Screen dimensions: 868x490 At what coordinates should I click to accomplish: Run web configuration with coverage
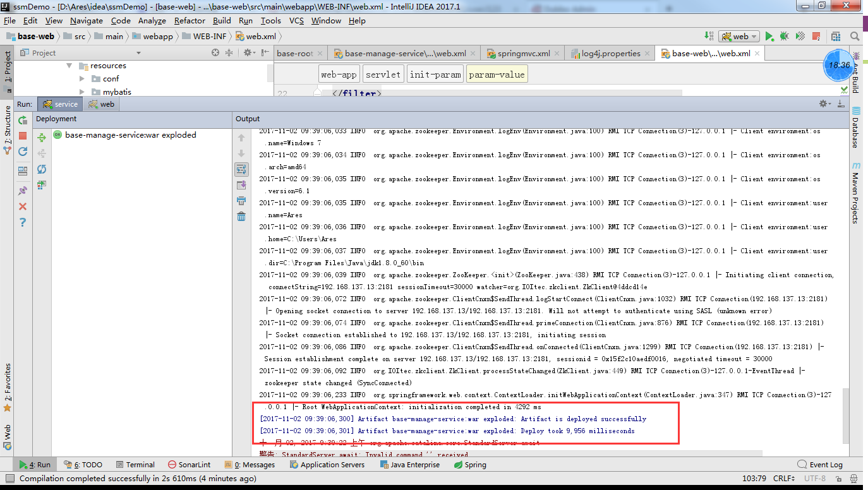(x=800, y=37)
